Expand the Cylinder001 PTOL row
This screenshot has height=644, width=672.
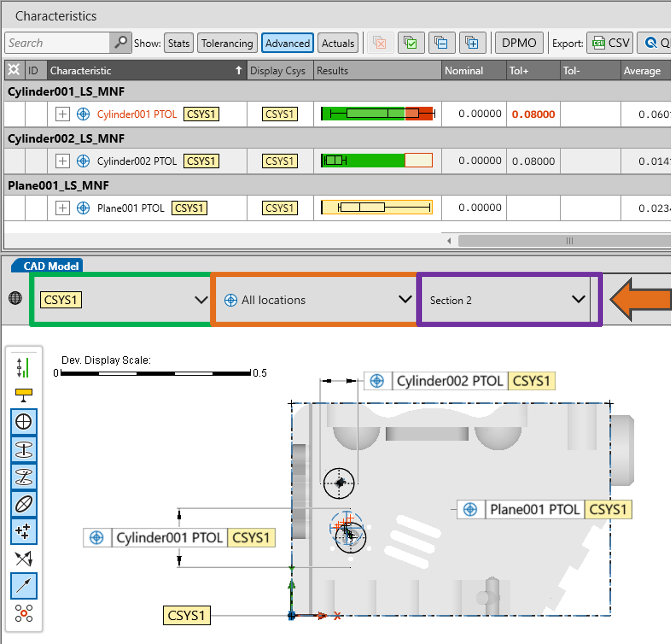click(62, 114)
